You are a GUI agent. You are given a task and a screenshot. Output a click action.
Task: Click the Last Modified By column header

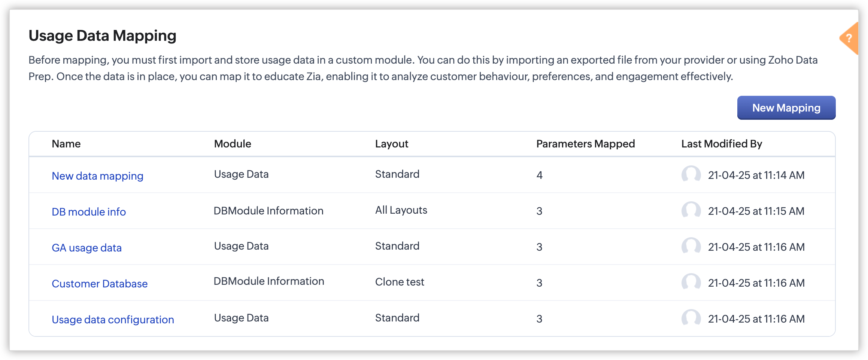pyautogui.click(x=722, y=144)
